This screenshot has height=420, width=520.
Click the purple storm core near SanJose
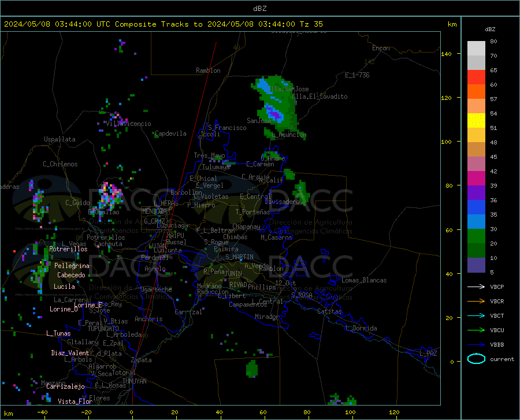point(275,114)
